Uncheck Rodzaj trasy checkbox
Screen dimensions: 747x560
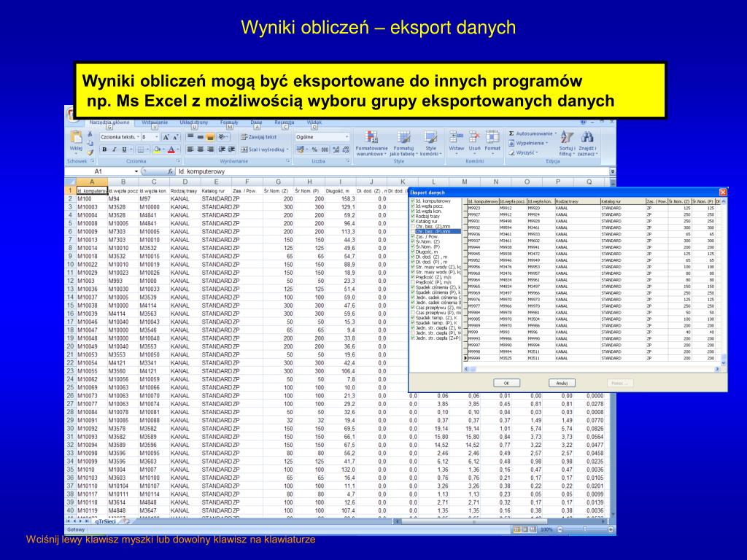coord(413,216)
